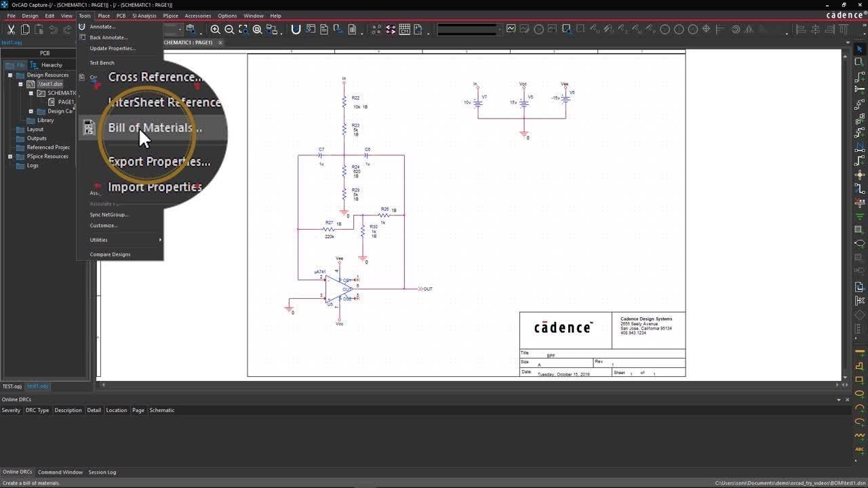The image size is (868, 488).
Task: Click the Annotate U icon in toolbar
Action: point(296,29)
